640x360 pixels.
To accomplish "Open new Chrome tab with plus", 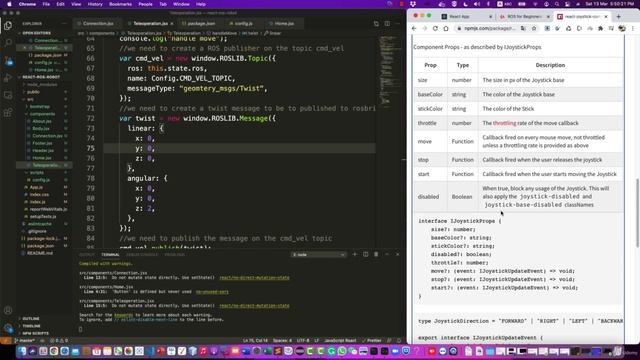I will 618,16.
